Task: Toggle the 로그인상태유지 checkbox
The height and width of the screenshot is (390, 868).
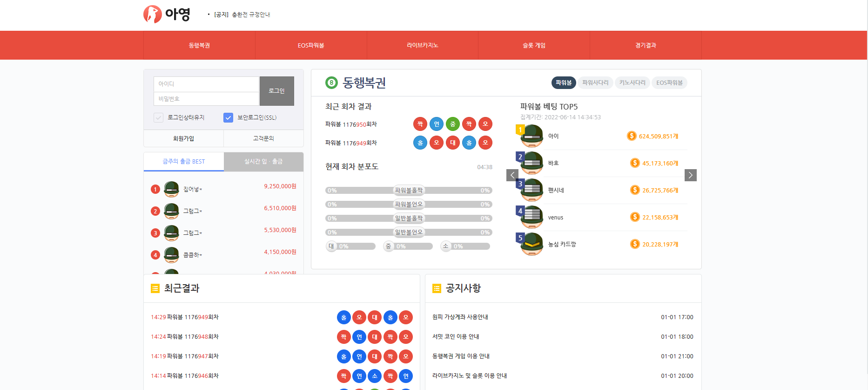Action: (159, 117)
